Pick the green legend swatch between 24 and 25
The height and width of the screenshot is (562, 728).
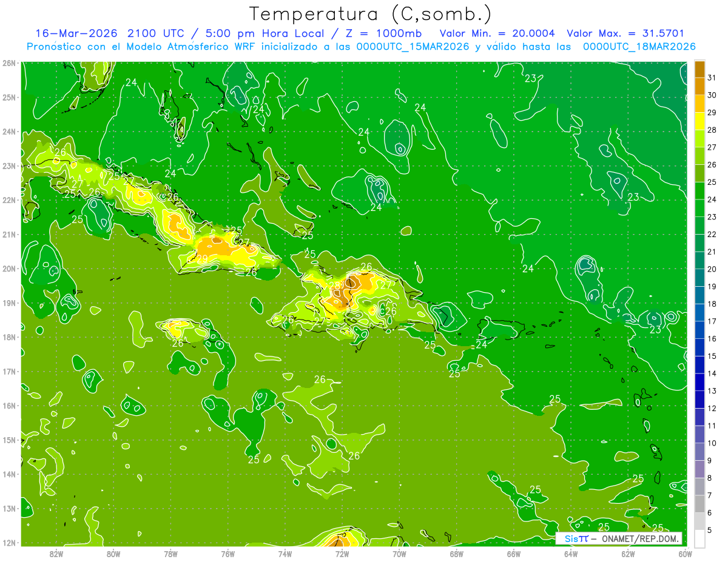pyautogui.click(x=700, y=190)
